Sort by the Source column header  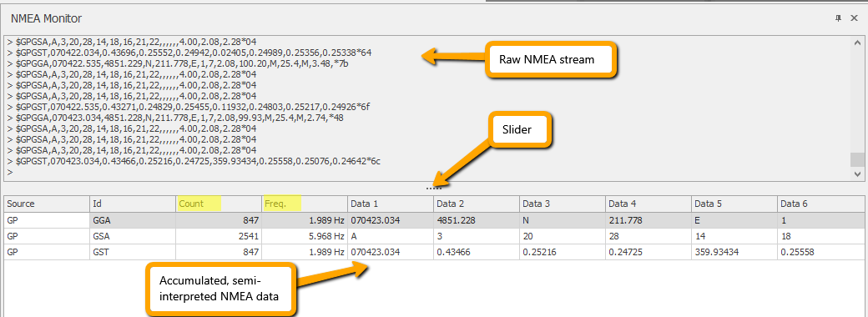point(47,204)
